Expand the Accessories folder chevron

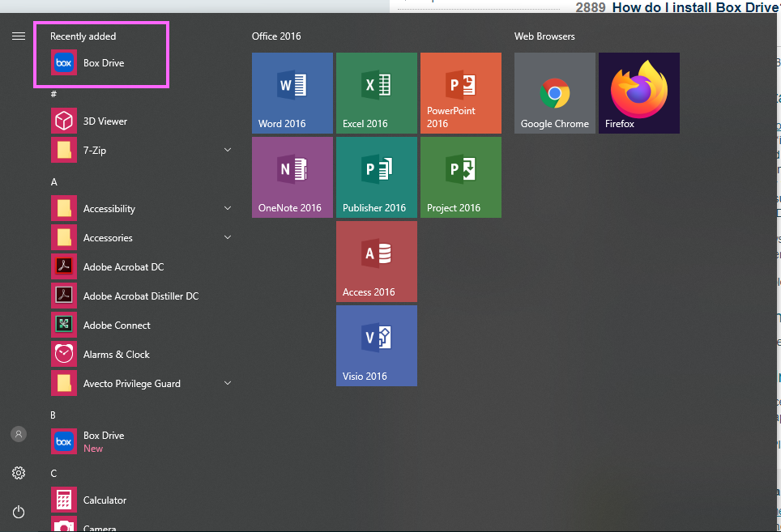(228, 237)
